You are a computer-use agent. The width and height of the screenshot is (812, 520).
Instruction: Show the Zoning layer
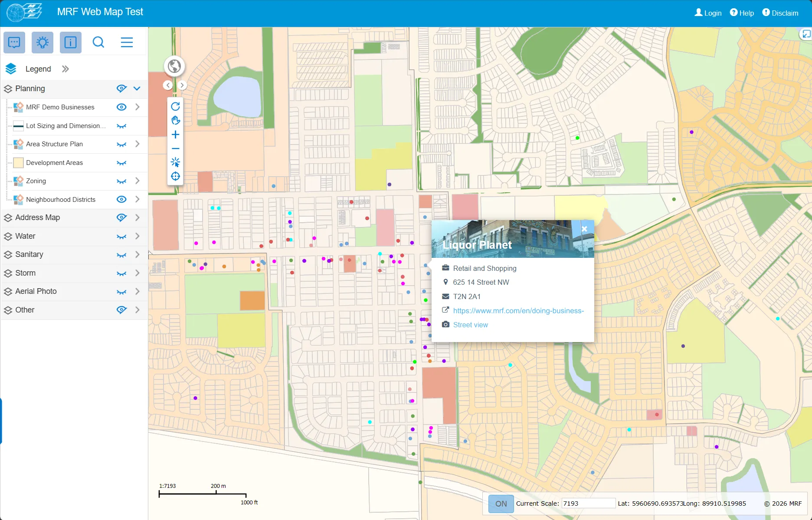point(121,181)
